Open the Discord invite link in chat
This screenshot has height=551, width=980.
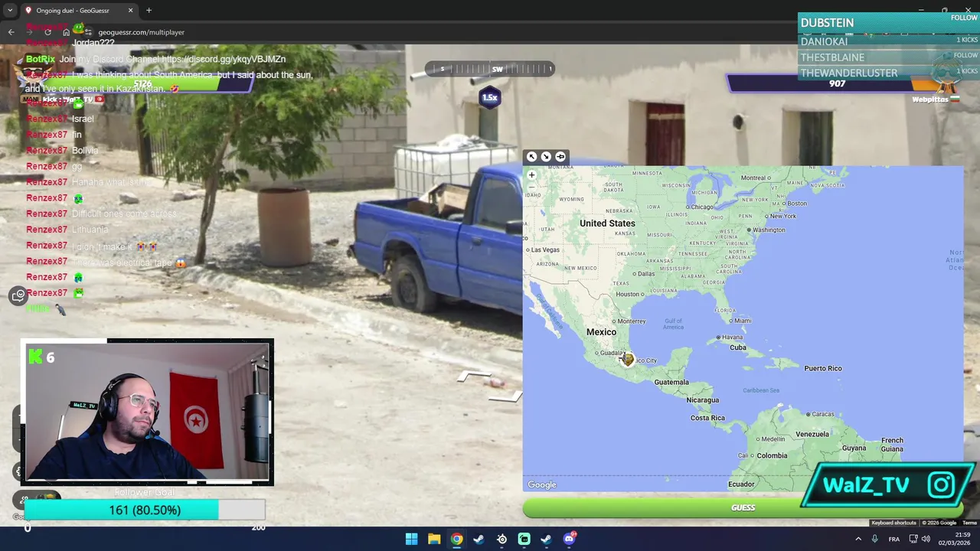click(223, 59)
